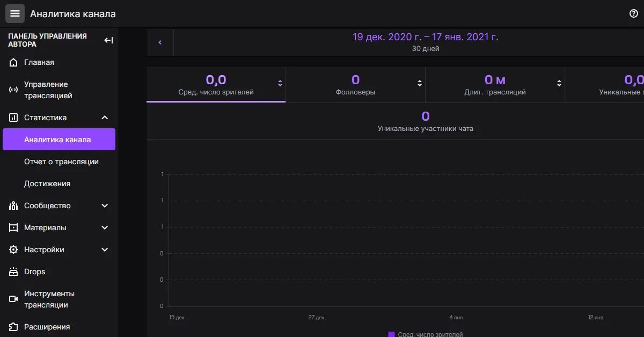Expand the Материалы section
The width and height of the screenshot is (644, 337).
point(105,228)
